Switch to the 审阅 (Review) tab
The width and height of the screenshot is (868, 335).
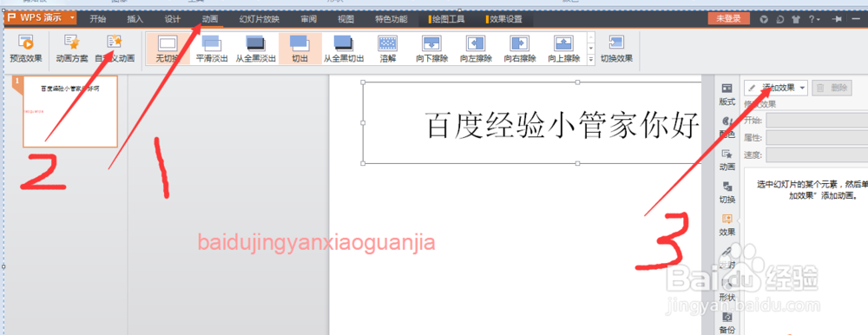[309, 19]
